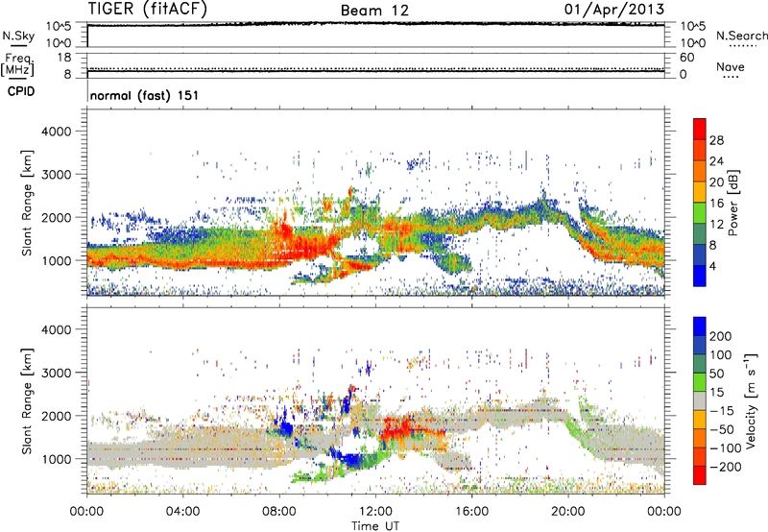This screenshot has height=532, width=768.
Task: Click the 'Power [dB]' colorbar label
Action: 732,203
